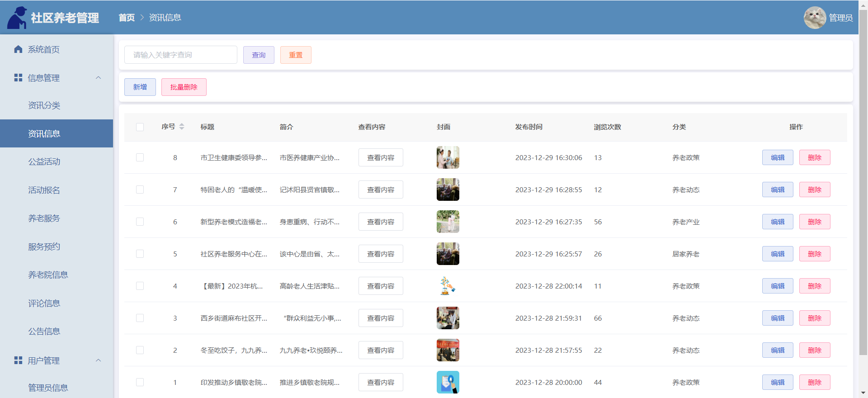The height and width of the screenshot is (398, 868).
Task: Click the 新增 add button
Action: click(x=140, y=87)
